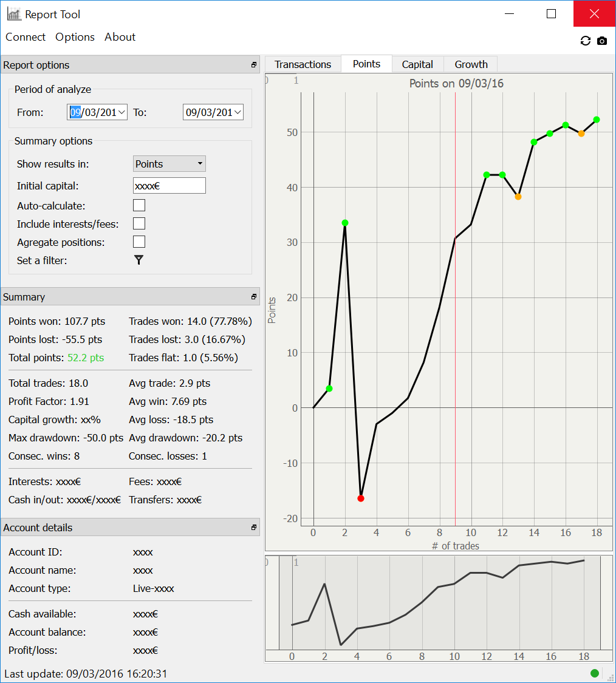Click the Report Tool app icon
This screenshot has width=616, height=683.
pyautogui.click(x=13, y=14)
